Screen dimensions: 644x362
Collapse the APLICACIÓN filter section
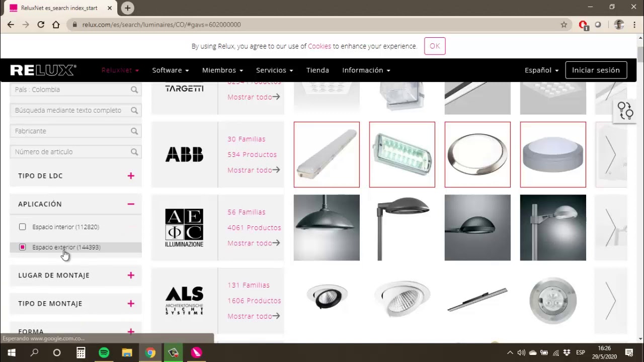pyautogui.click(x=131, y=204)
